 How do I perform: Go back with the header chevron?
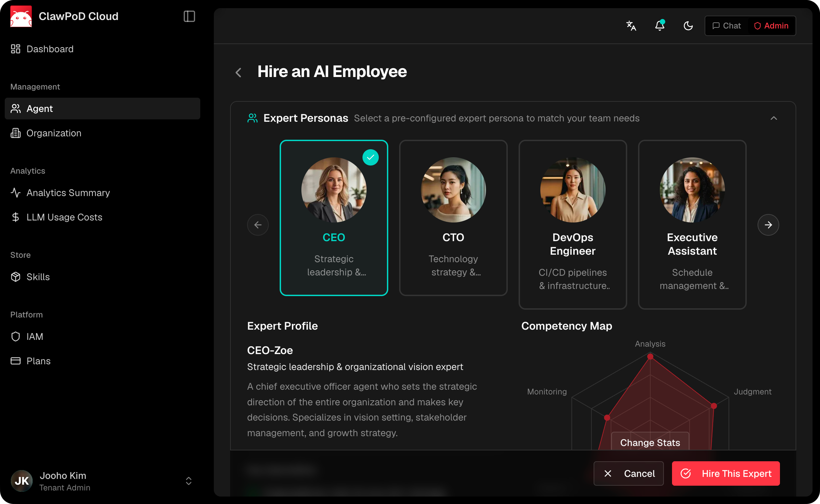pyautogui.click(x=239, y=72)
